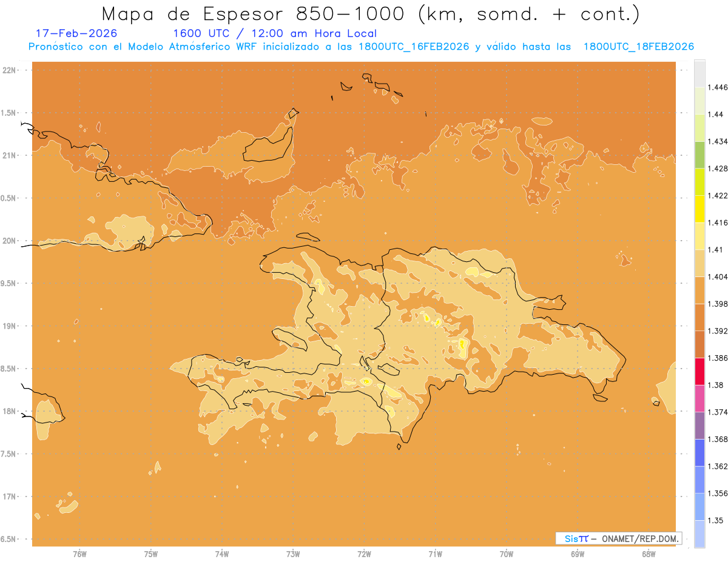Click the '74W' longitude label
728x562 pixels.
point(221,554)
